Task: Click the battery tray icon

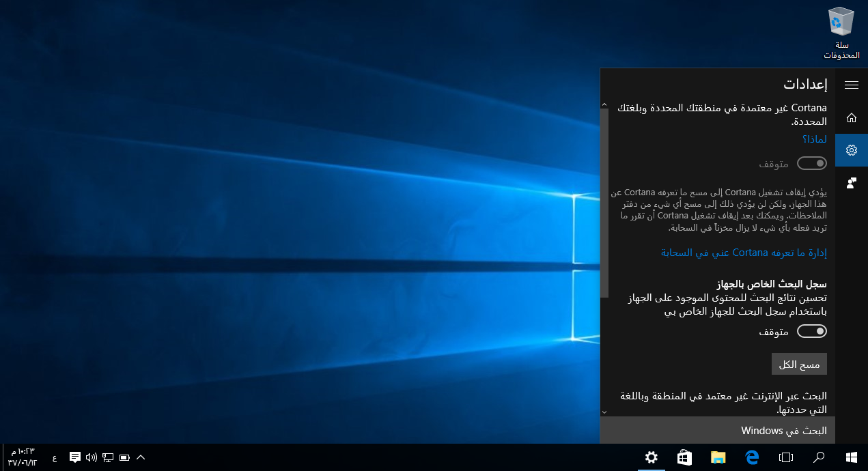Action: 124,457
